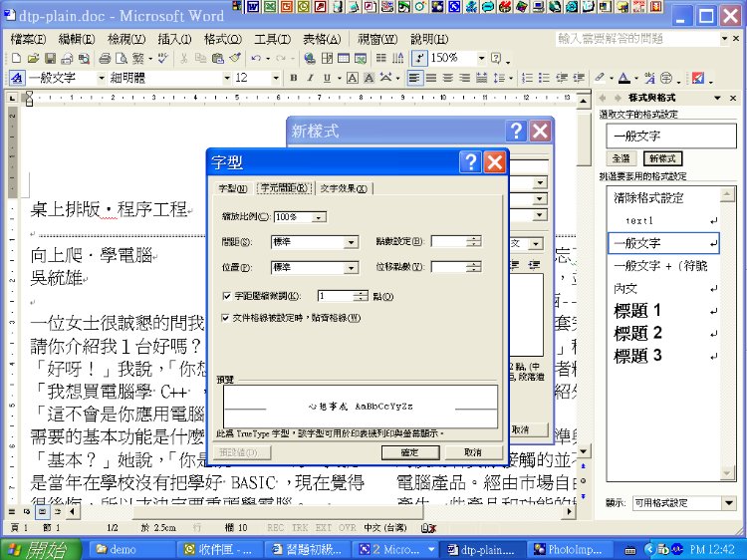Select Heading 2 (標題 2) style
Screen dimensions: 747x560
pos(664,333)
